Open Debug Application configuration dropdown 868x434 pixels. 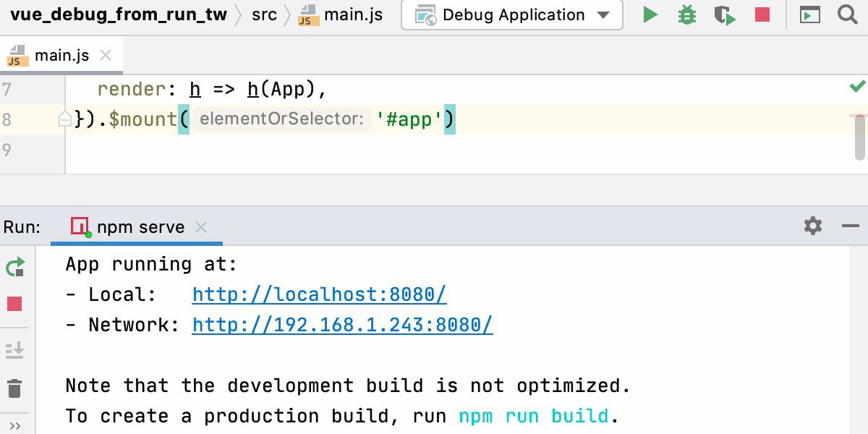[512, 15]
